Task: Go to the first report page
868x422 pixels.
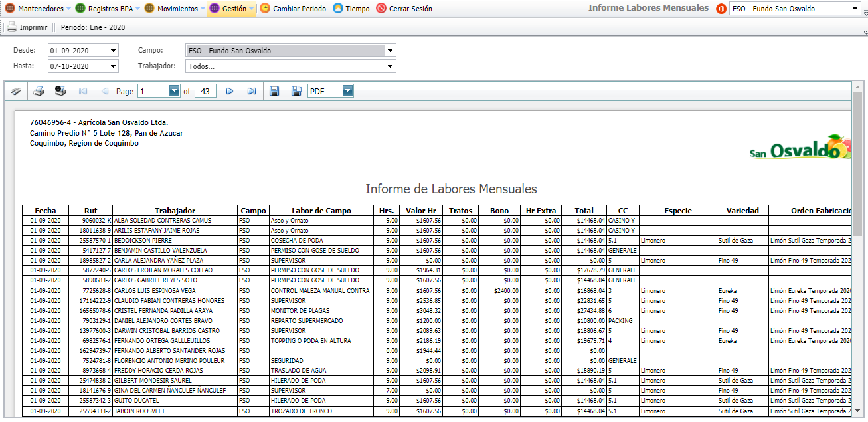Action: click(83, 91)
